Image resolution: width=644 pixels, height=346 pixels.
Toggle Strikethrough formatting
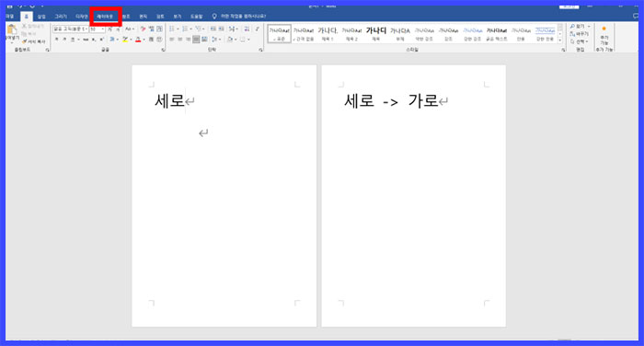[86, 40]
